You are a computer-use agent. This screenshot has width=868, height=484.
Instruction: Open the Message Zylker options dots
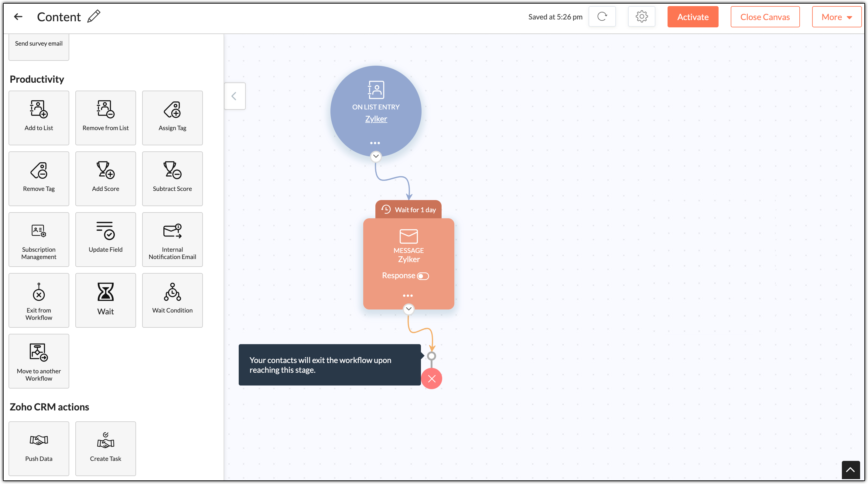point(408,296)
